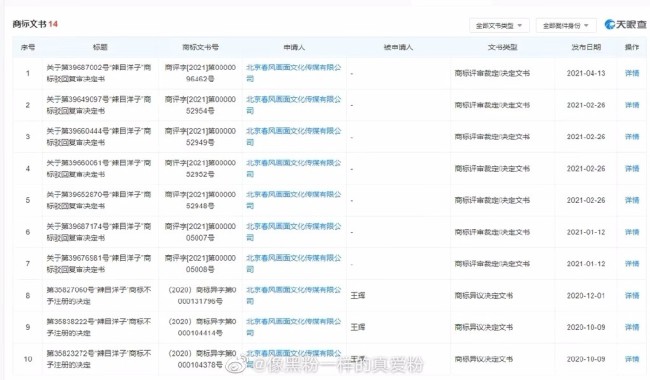Open 详情 for document ending 52949号
The height and width of the screenshot is (380, 650).
[x=632, y=137]
